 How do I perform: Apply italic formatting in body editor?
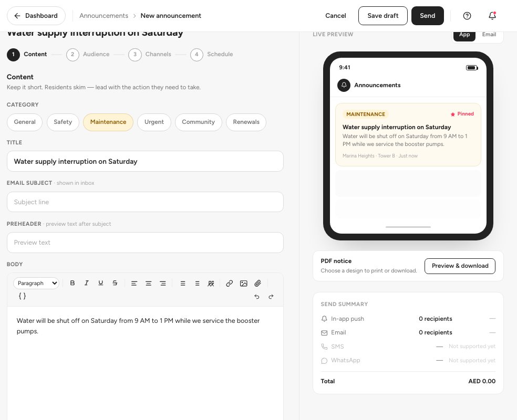(86, 283)
